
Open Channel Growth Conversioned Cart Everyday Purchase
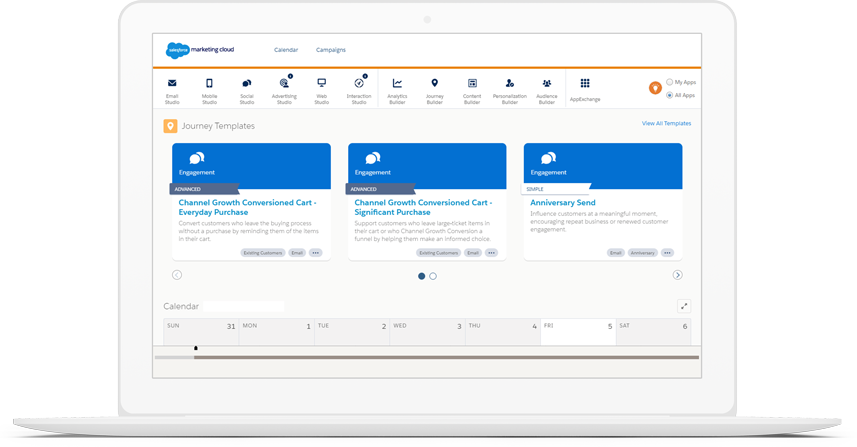tap(247, 207)
